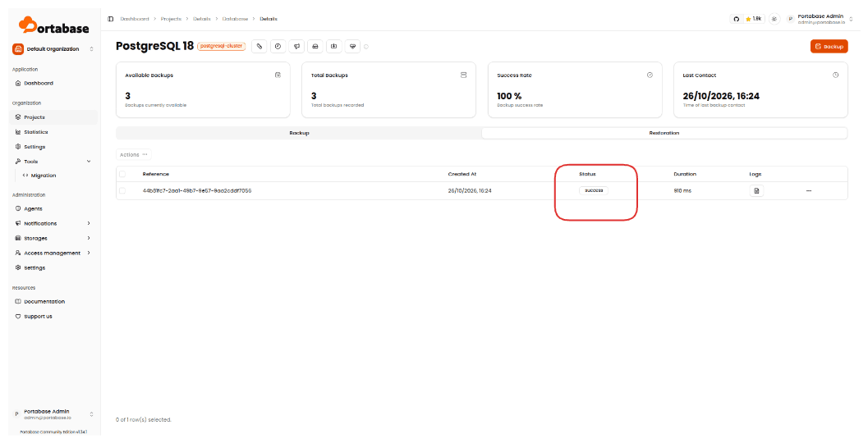This screenshot has height=443, width=868.
Task: Open the clock schedule icon button
Action: point(278,47)
